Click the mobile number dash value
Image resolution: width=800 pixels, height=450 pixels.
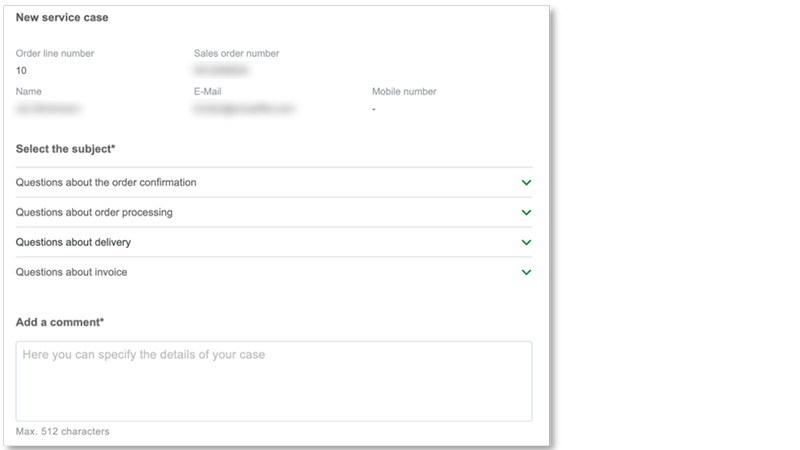373,108
